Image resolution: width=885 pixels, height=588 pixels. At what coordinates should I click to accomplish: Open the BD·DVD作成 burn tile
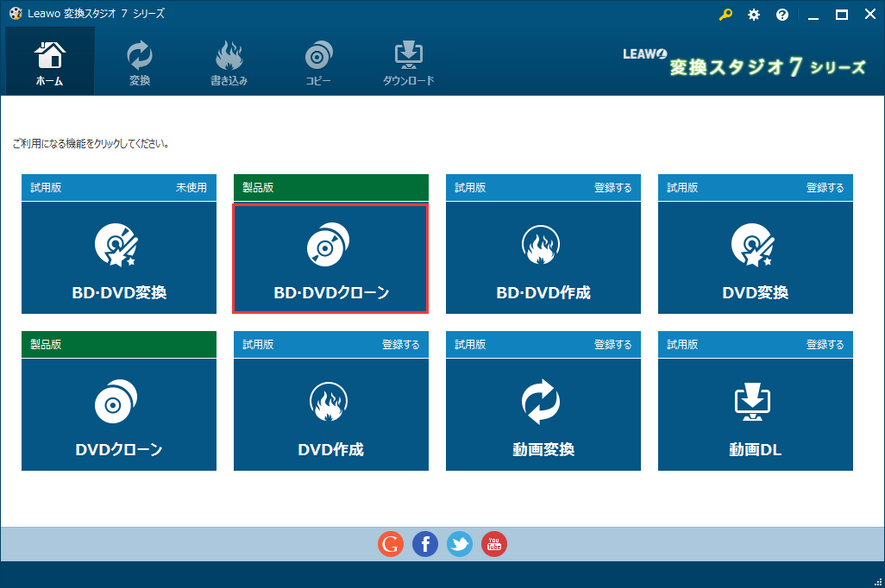click(x=543, y=258)
